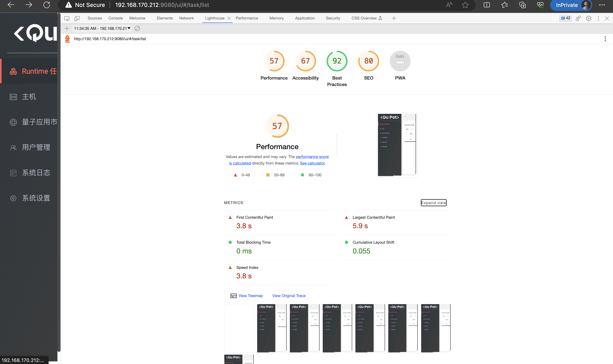Click the 42 issues counter badge

tap(566, 18)
